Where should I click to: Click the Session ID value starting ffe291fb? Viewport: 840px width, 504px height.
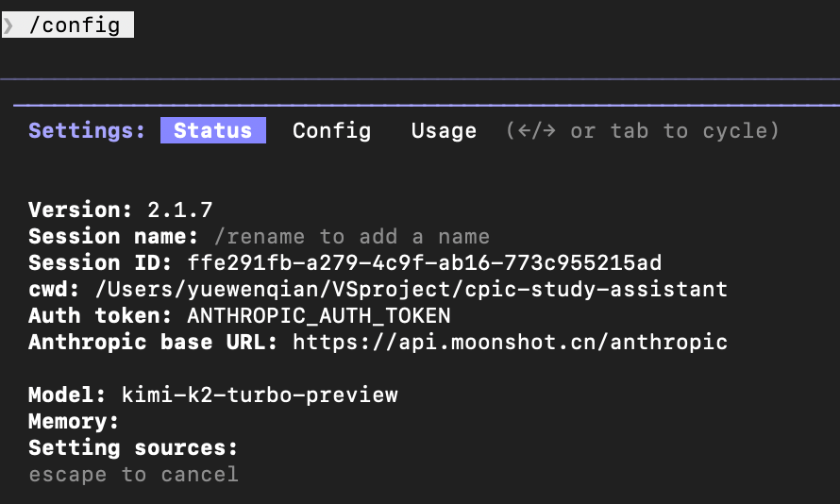coord(430,262)
